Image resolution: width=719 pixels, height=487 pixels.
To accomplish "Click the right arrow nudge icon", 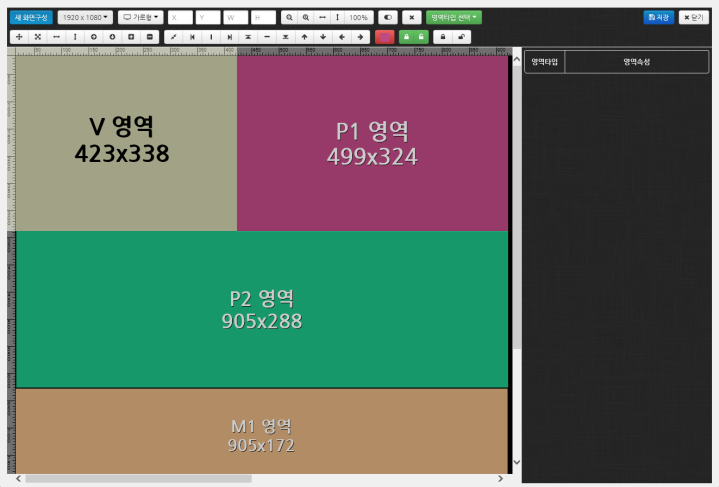I will (360, 37).
